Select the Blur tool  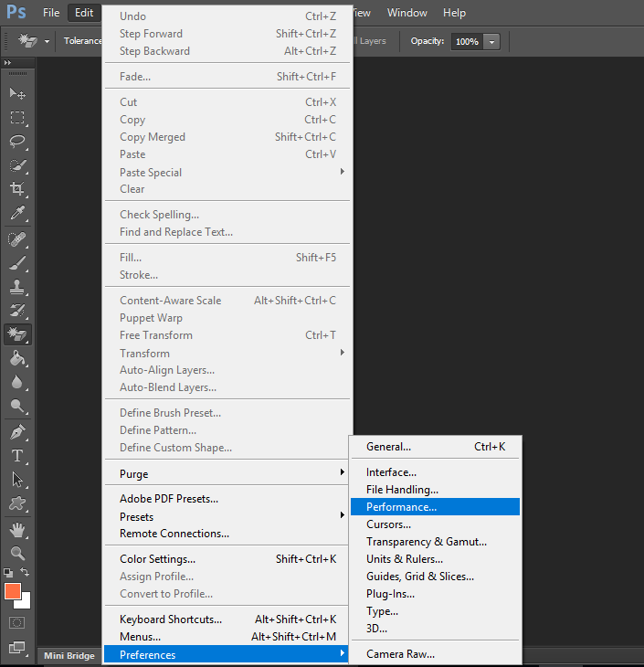(17, 382)
